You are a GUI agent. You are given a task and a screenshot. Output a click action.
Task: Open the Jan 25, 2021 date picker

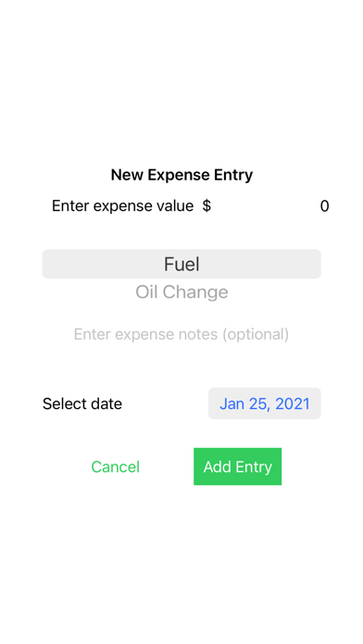[x=264, y=403]
